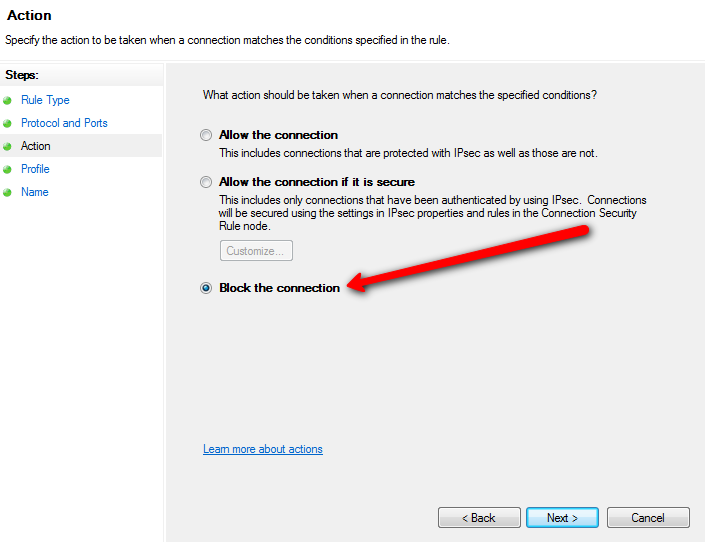705x542 pixels.
Task: Select the Action step in sidebar
Action: click(36, 146)
